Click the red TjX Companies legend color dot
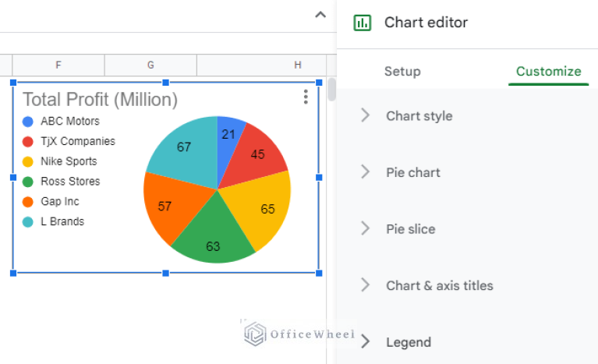The width and height of the screenshot is (598, 364). 28,142
